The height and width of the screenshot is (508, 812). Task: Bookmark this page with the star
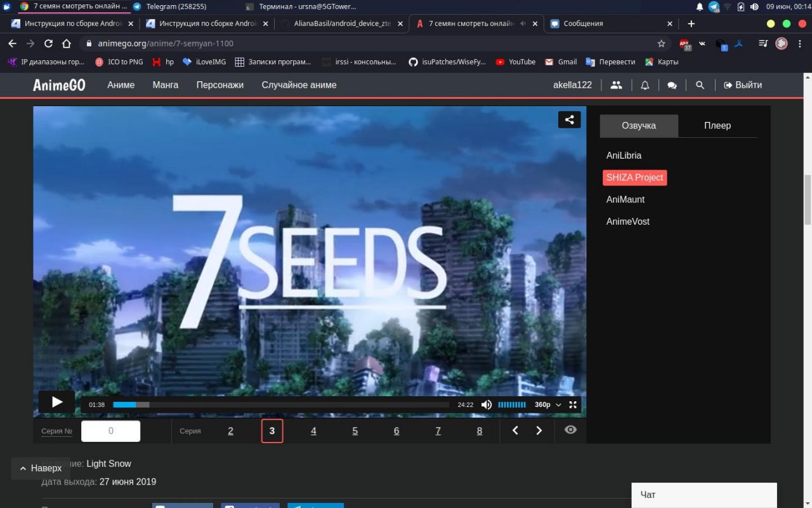pyautogui.click(x=661, y=44)
